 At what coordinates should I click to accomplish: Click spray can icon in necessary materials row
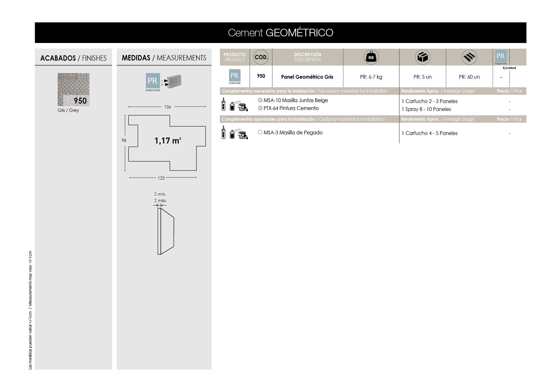tap(232, 106)
